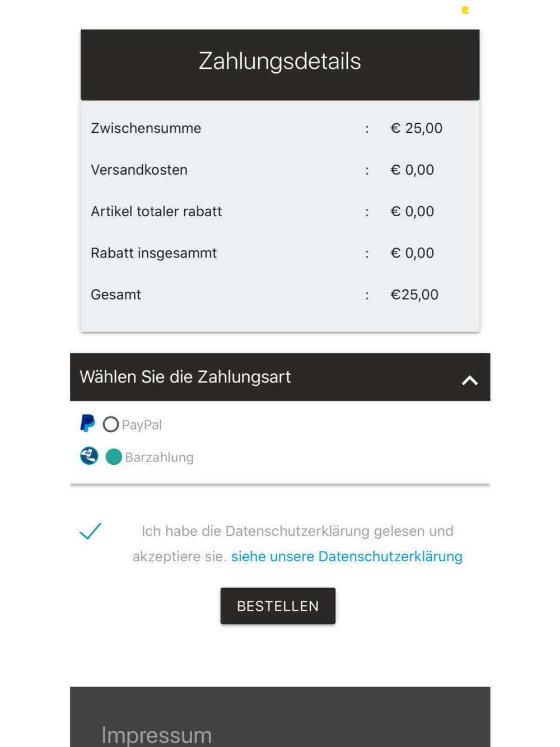560x747 pixels.
Task: Select the Barzahlung radio button
Action: click(x=114, y=457)
